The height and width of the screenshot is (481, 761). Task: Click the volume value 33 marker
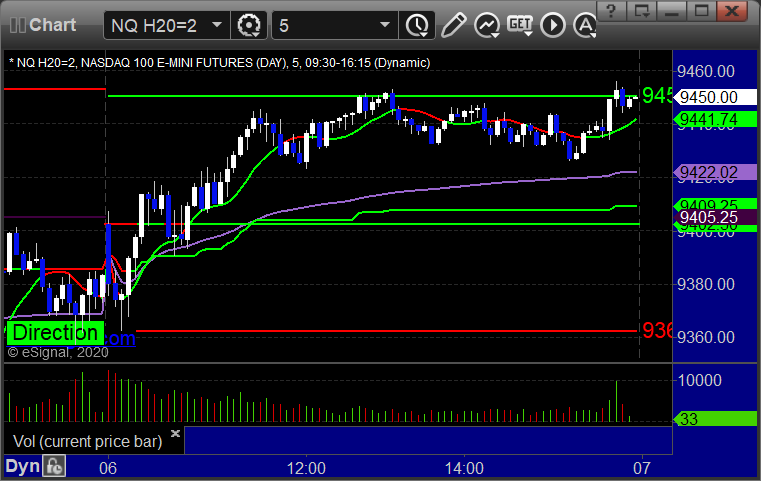715,418
